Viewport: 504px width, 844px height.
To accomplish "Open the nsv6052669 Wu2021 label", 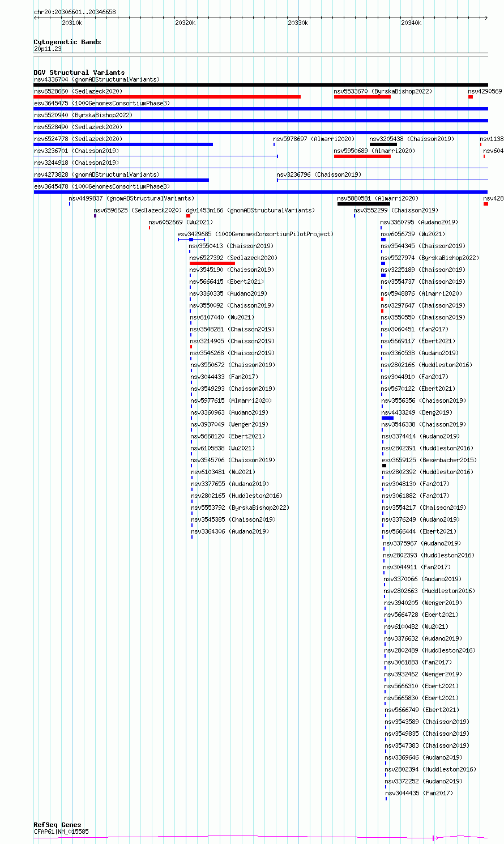I will click(181, 222).
